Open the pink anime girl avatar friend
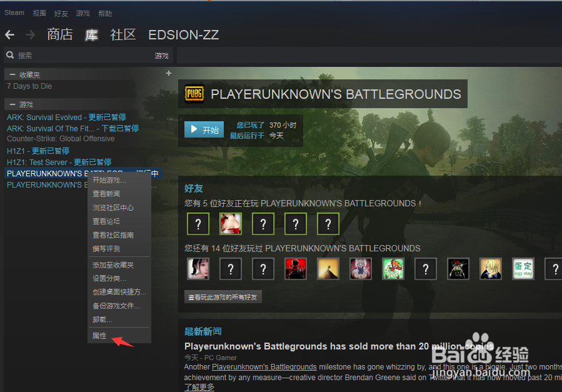Image resolution: width=562 pixels, height=392 pixels. [361, 268]
